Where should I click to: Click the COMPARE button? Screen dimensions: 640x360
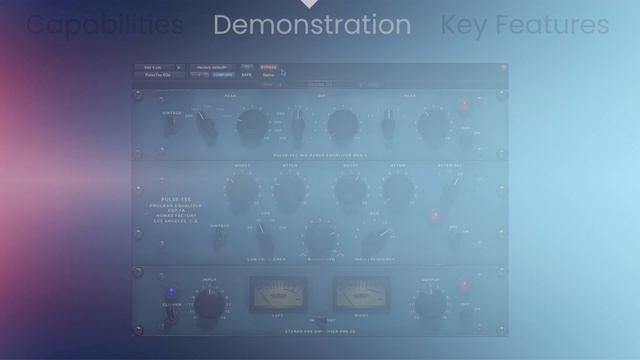coord(223,75)
